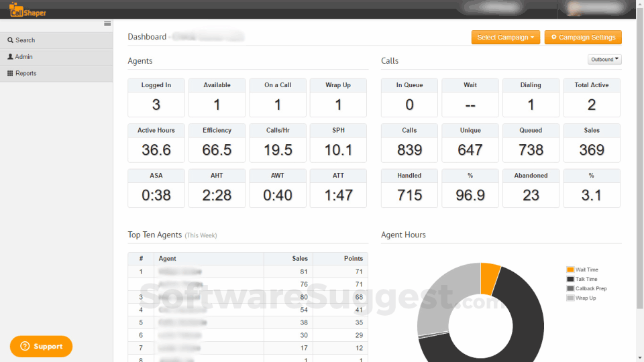Collapse sidebar using the hamburger icon
Image resolution: width=644 pixels, height=362 pixels.
click(x=107, y=24)
